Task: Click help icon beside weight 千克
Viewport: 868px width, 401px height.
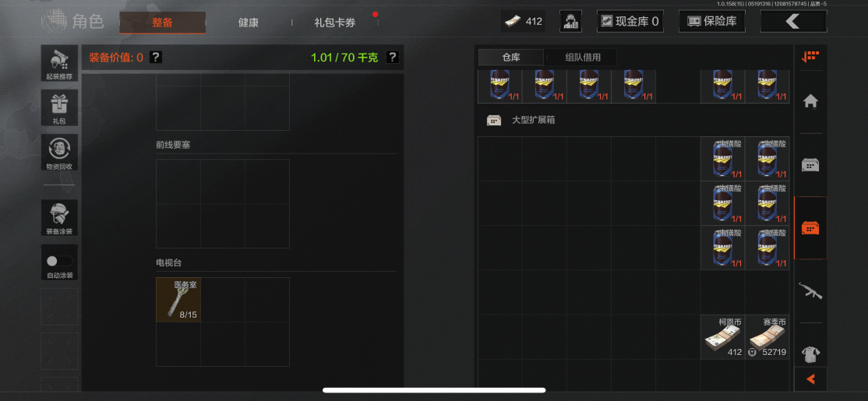Action: pyautogui.click(x=393, y=57)
